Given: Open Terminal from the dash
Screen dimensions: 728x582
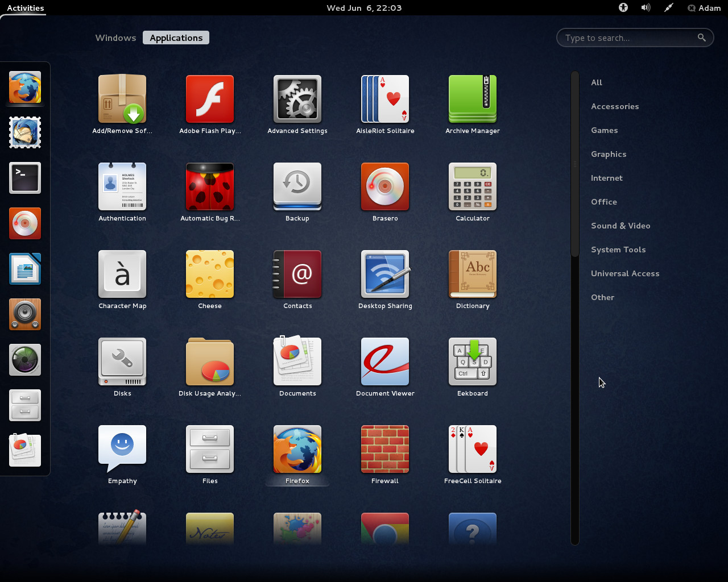Looking at the screenshot, I should (25, 178).
